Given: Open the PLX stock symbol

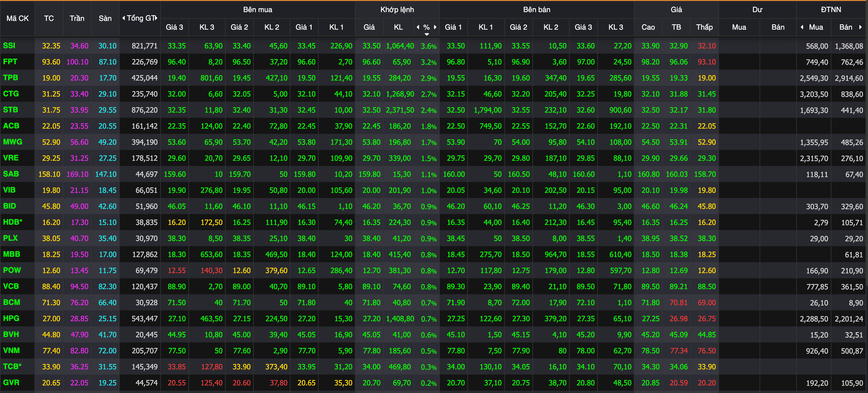Looking at the screenshot, I should [x=10, y=238].
